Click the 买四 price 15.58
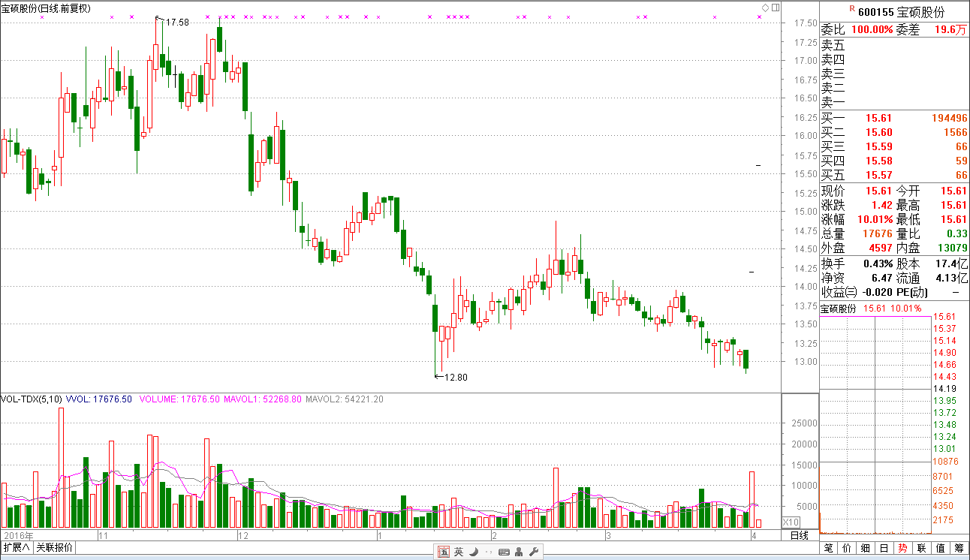The height and width of the screenshot is (560, 970). (x=879, y=161)
